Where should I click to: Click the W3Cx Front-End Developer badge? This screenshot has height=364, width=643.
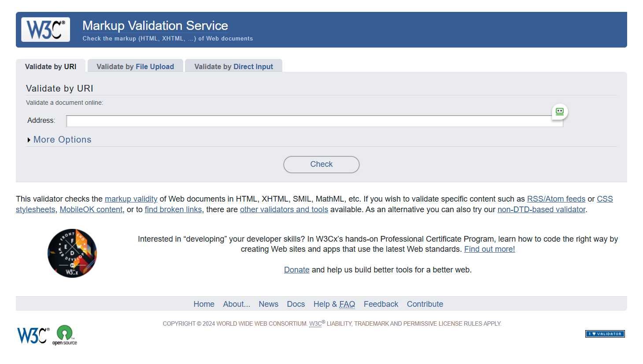click(72, 253)
